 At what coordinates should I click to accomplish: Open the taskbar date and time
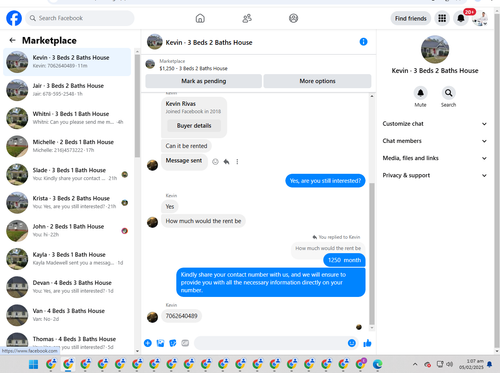[471, 364]
